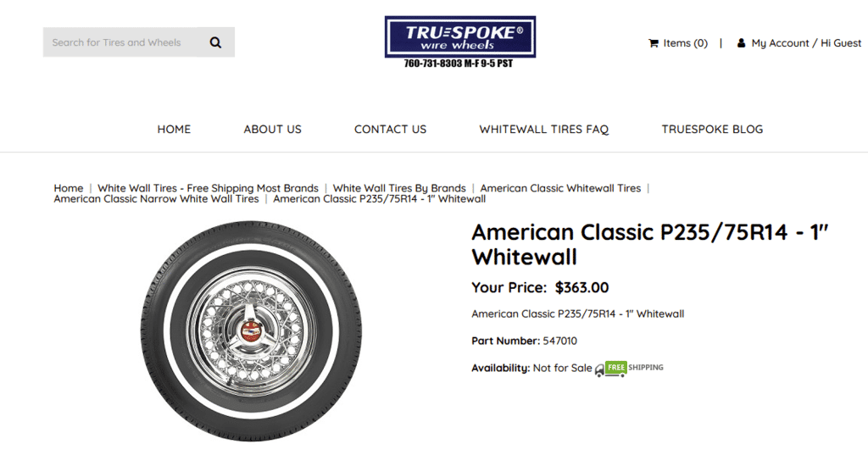
Task: Open My Account / Hi Guest link
Action: [x=806, y=43]
